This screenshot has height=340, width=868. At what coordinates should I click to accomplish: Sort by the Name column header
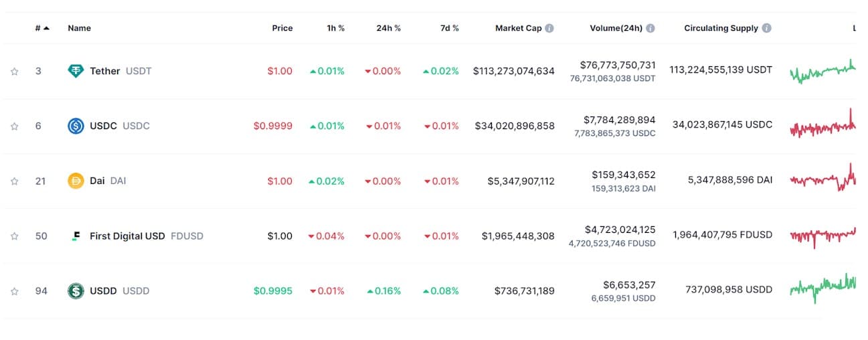coord(79,28)
